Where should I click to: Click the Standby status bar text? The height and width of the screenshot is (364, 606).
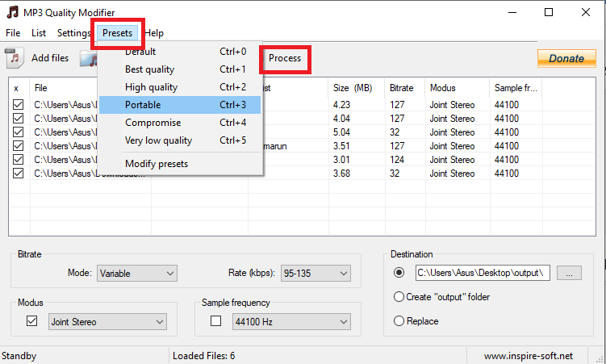(19, 356)
